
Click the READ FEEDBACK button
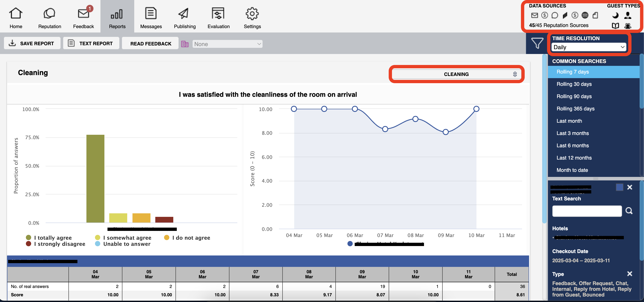(150, 43)
